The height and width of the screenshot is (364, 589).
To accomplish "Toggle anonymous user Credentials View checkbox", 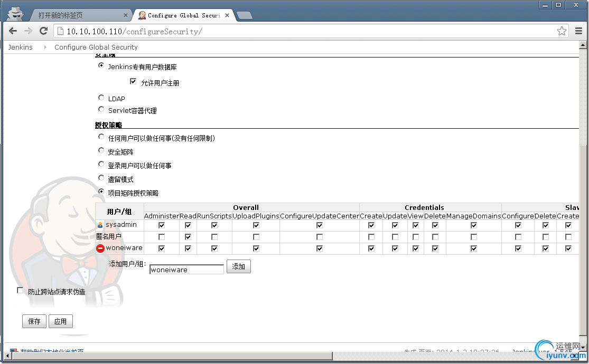I will (x=415, y=237).
